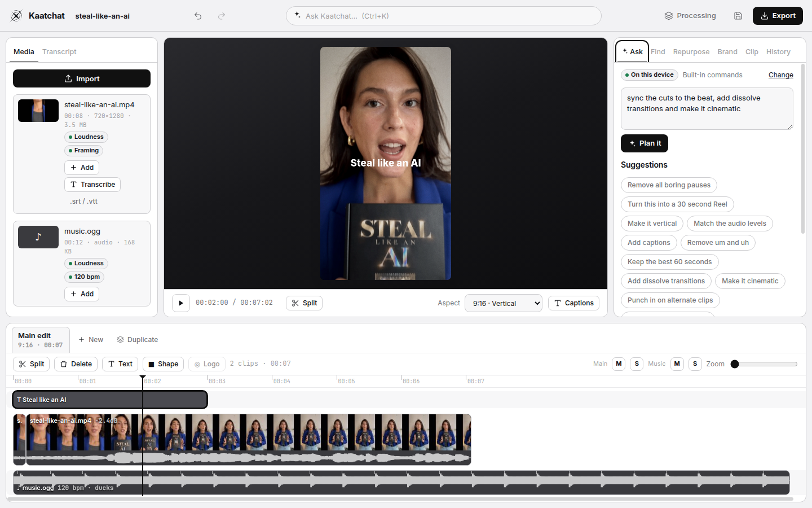
Task: Toggle the 120 bpm tag on music.ogg
Action: point(84,277)
